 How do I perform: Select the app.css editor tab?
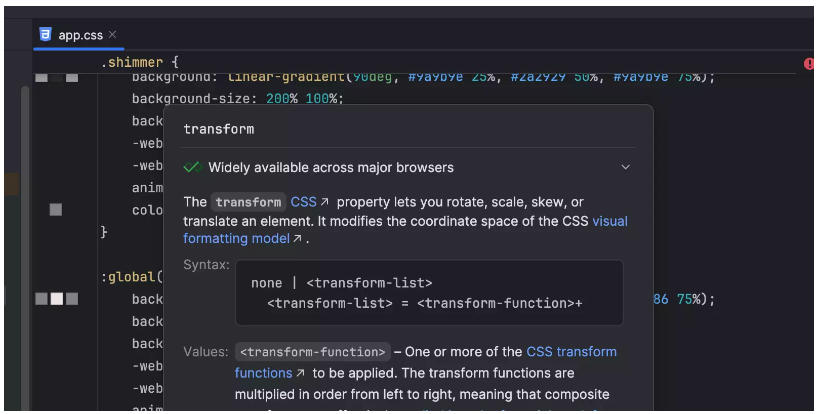[x=78, y=35]
